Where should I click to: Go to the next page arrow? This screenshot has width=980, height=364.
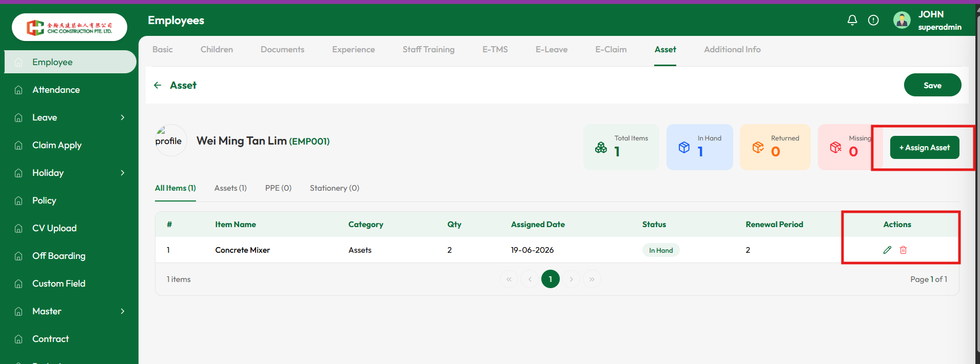571,279
